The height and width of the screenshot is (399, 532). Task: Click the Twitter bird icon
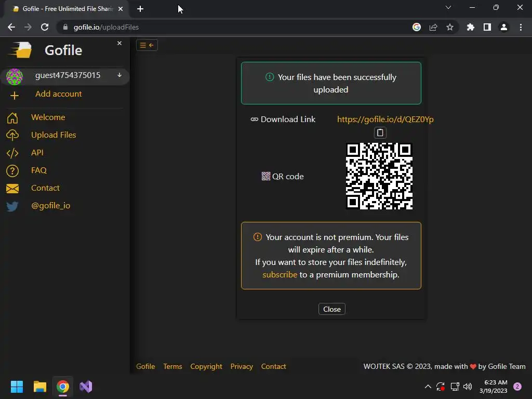click(x=12, y=206)
